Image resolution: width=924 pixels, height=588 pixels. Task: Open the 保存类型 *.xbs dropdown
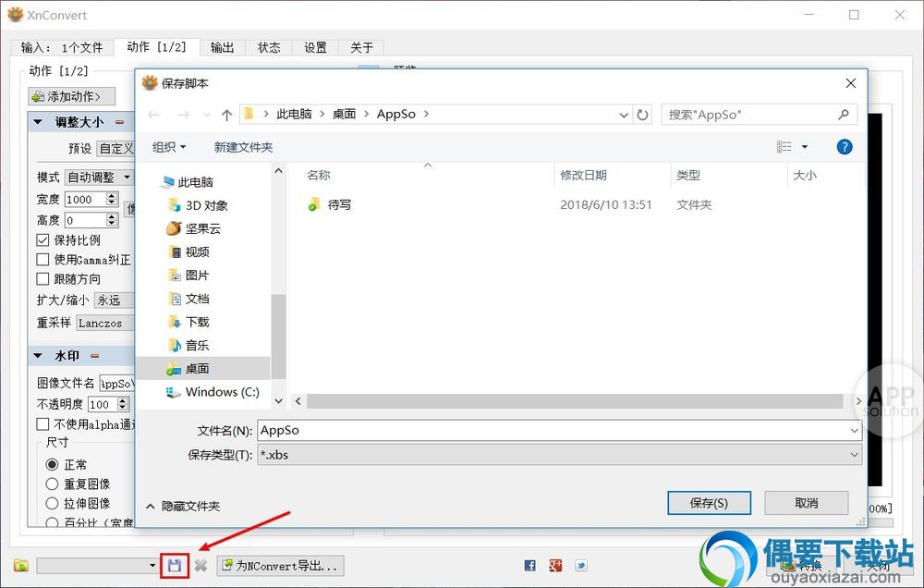[559, 455]
